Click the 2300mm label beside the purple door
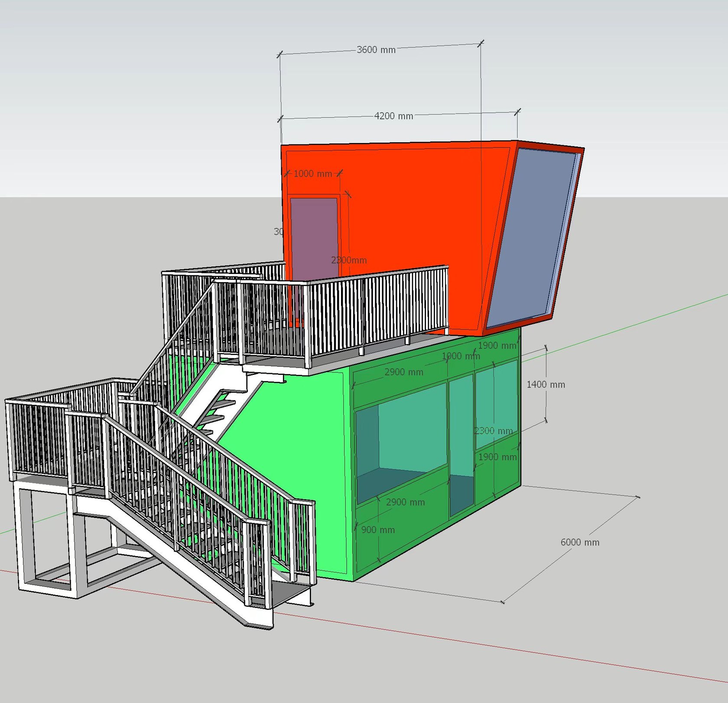This screenshot has height=703, width=728. pyautogui.click(x=349, y=260)
